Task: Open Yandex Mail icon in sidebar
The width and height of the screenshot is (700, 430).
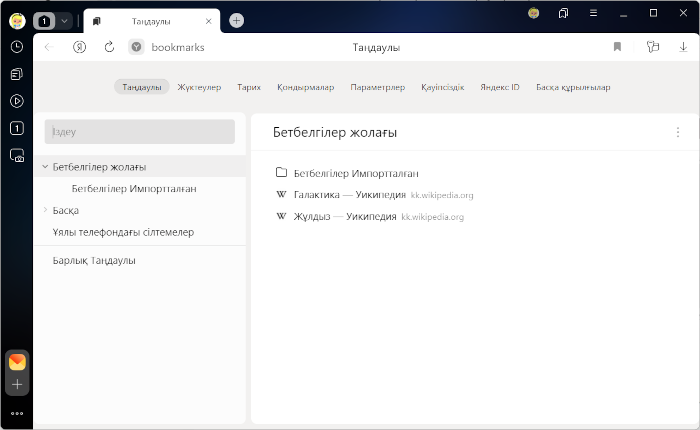Action: (x=17, y=362)
